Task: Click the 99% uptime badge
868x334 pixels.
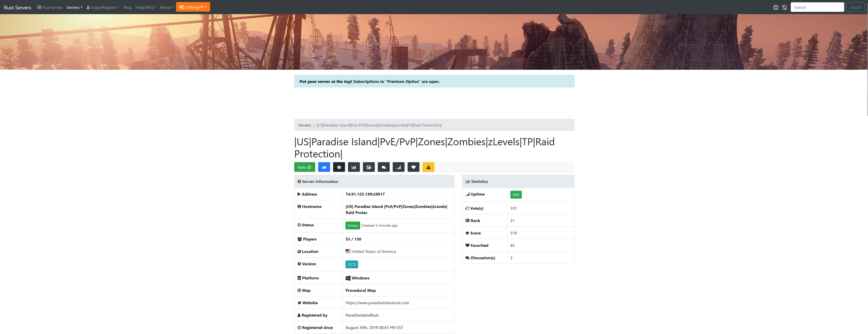Action: [x=516, y=195]
